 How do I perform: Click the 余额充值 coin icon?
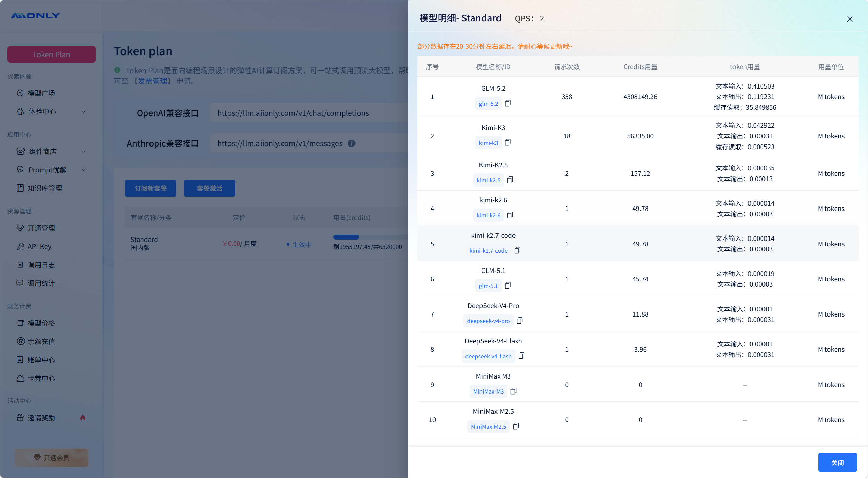[x=21, y=341]
